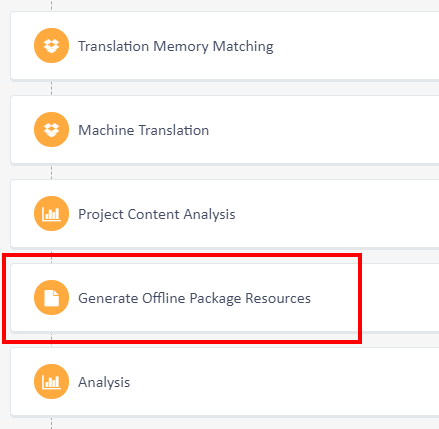Click dashed connector above Translation Memory Matching card

(51, 5)
